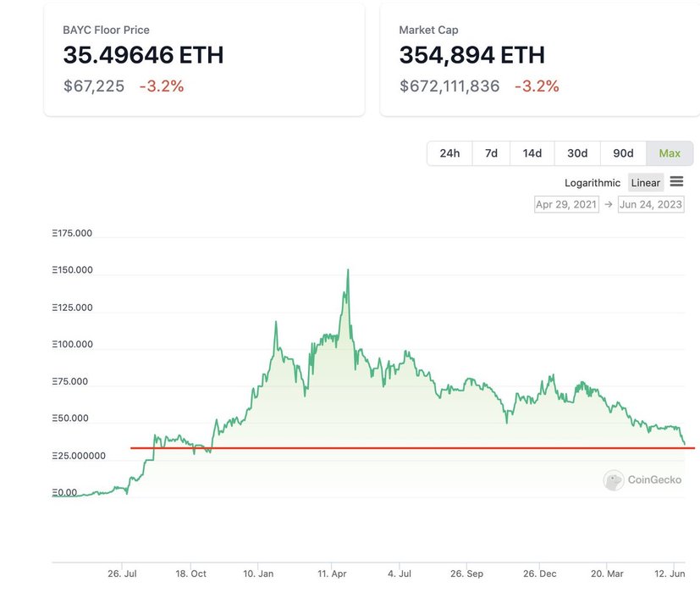Select the Linear scale option

click(x=645, y=183)
